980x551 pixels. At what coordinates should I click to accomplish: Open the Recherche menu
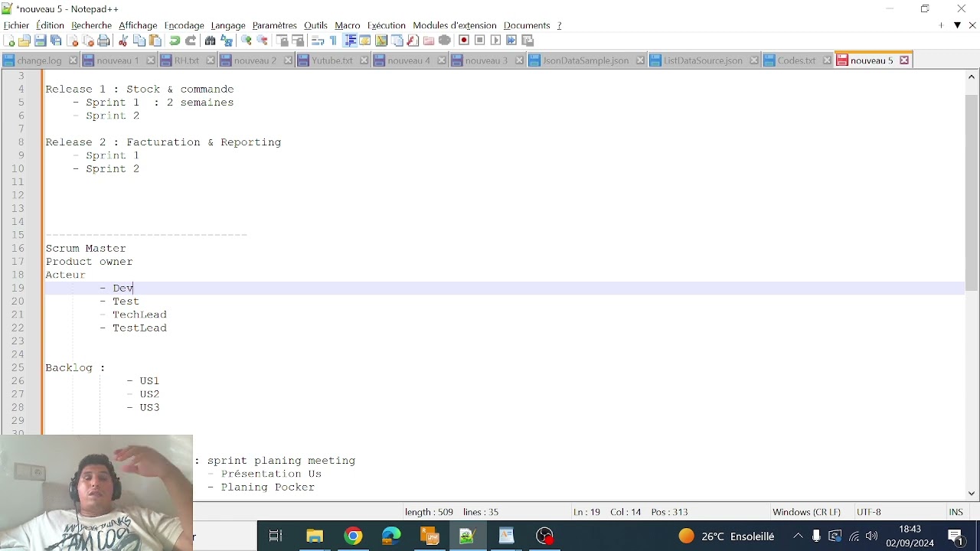tap(92, 25)
